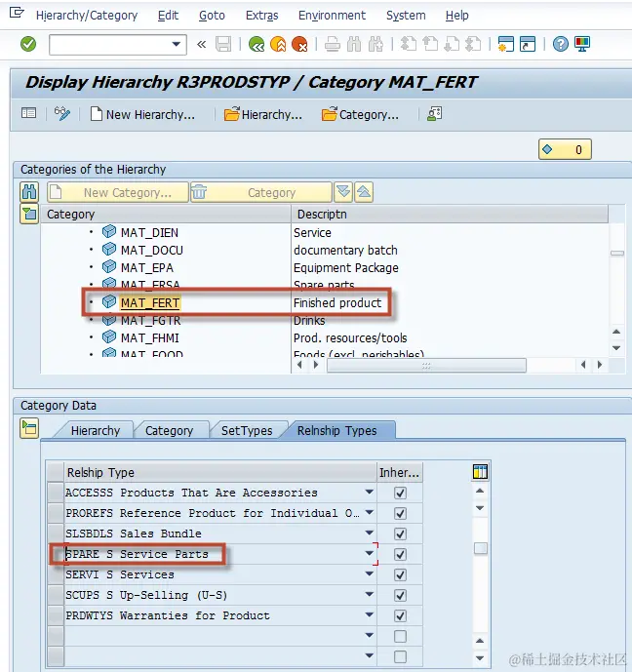This screenshot has height=672, width=632.
Task: Toggle the Categories tree panel collapse icon
Action: 29,214
